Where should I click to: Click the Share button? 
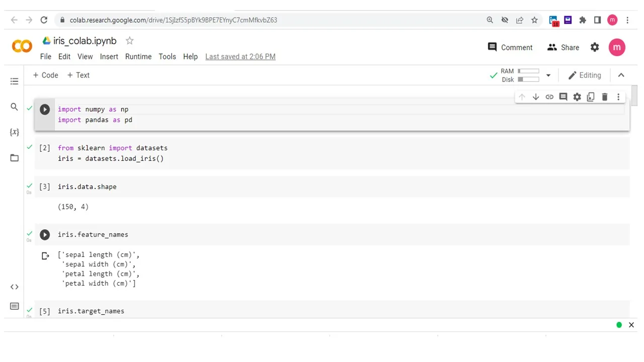point(563,47)
